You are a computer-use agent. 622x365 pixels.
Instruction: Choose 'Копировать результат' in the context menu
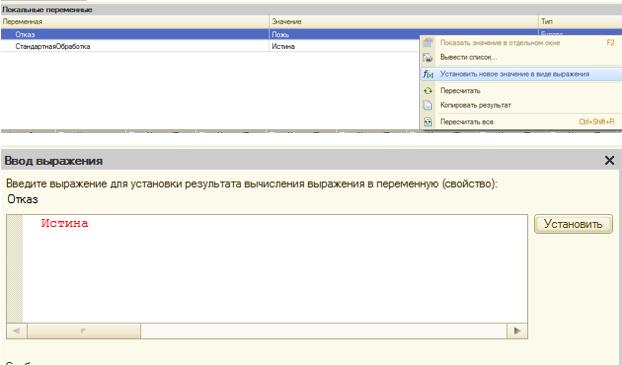pyautogui.click(x=520, y=105)
